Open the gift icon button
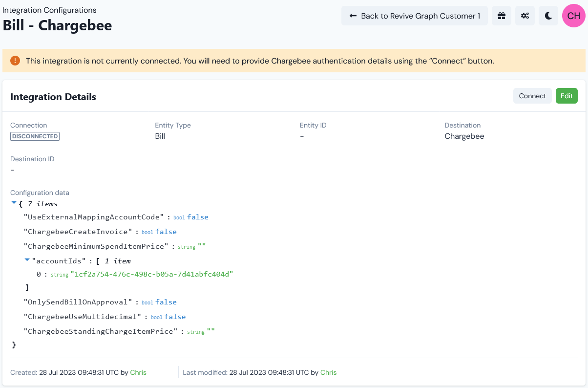 point(502,16)
